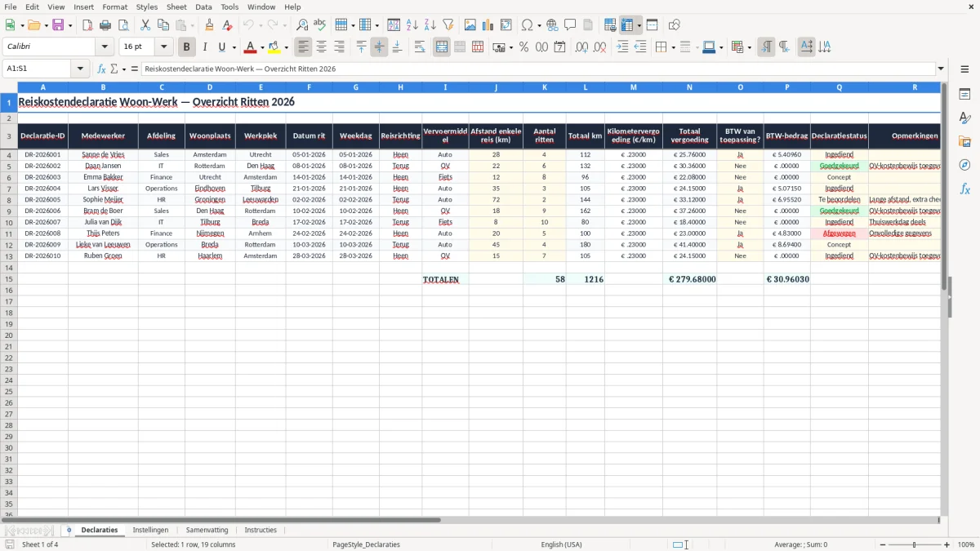This screenshot has height=551, width=980.
Task: Click English (USA) language in status bar
Action: click(x=562, y=544)
